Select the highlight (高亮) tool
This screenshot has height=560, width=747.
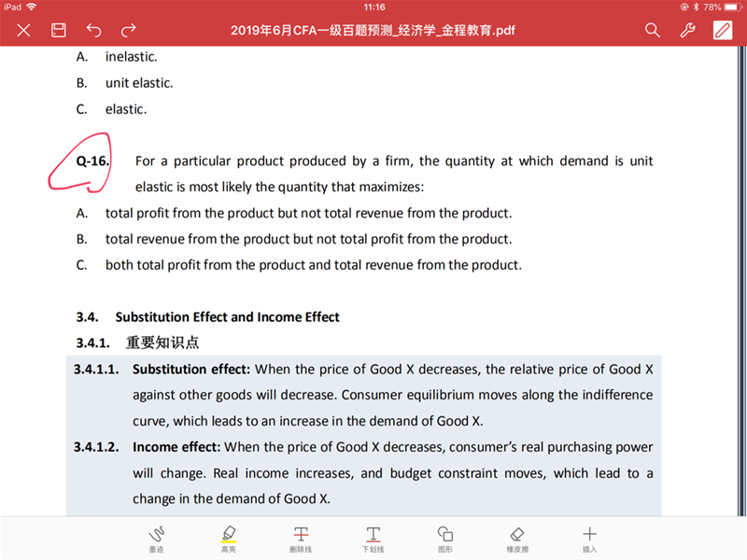(x=229, y=539)
